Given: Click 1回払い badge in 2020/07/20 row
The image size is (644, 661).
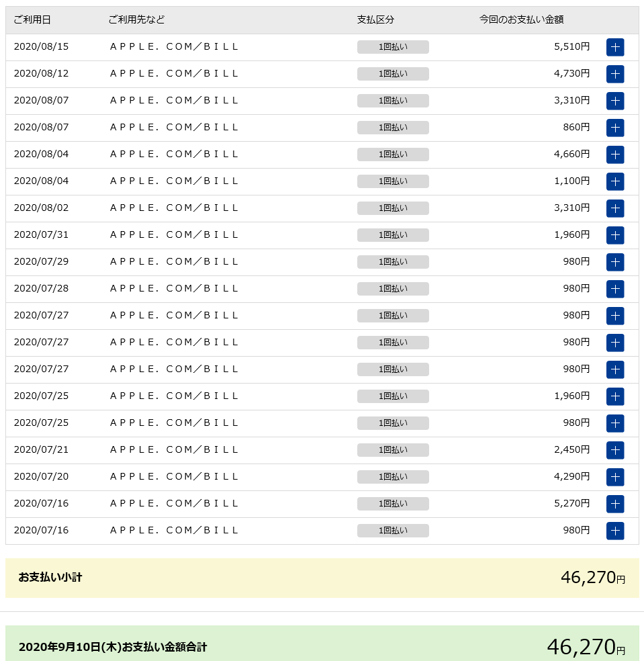Looking at the screenshot, I should point(393,477).
